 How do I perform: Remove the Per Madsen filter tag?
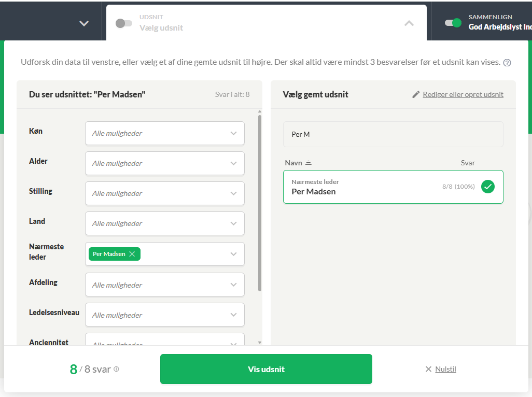[x=132, y=254]
